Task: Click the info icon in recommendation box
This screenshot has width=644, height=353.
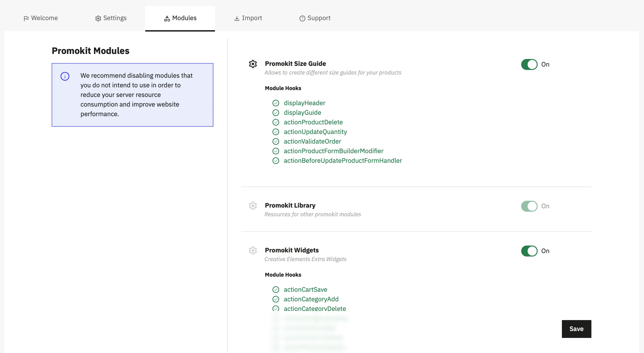Action: [65, 76]
